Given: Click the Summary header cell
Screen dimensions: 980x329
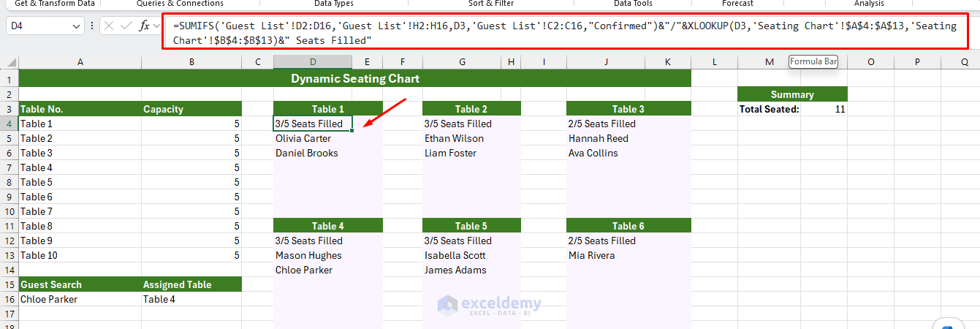Looking at the screenshot, I should point(792,95).
